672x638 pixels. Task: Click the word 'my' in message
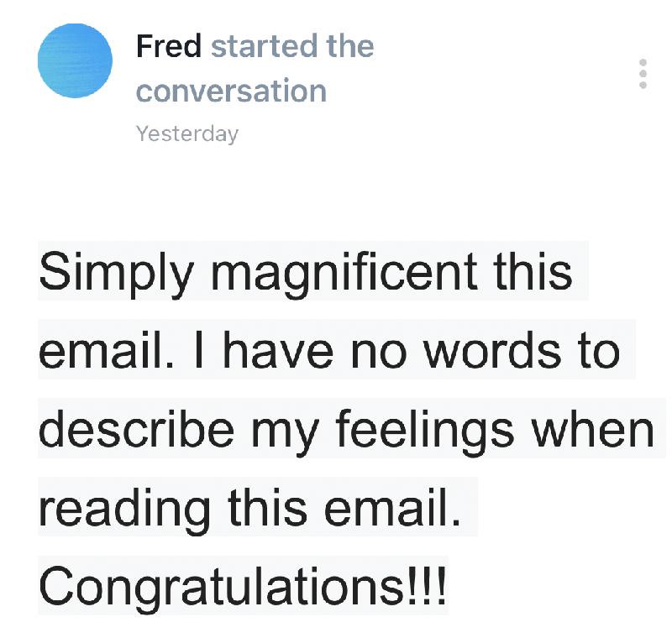pos(285,432)
